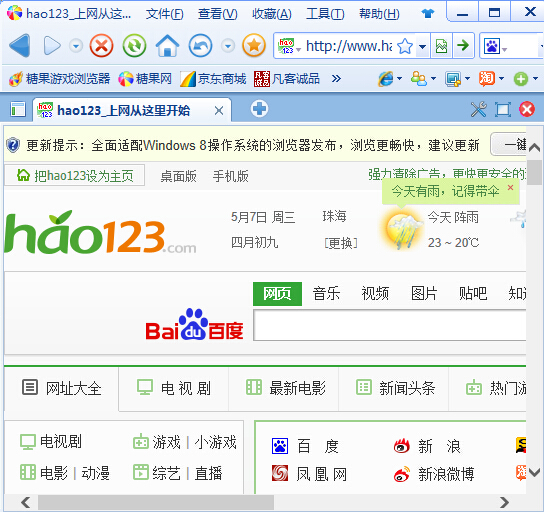Click the blue Undo/restore closed page icon

tap(200, 45)
